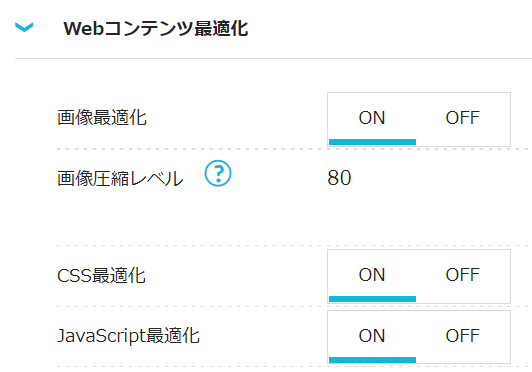Click the Webコンテンツ最適化 section heading
The height and width of the screenshot is (372, 532).
click(x=156, y=29)
